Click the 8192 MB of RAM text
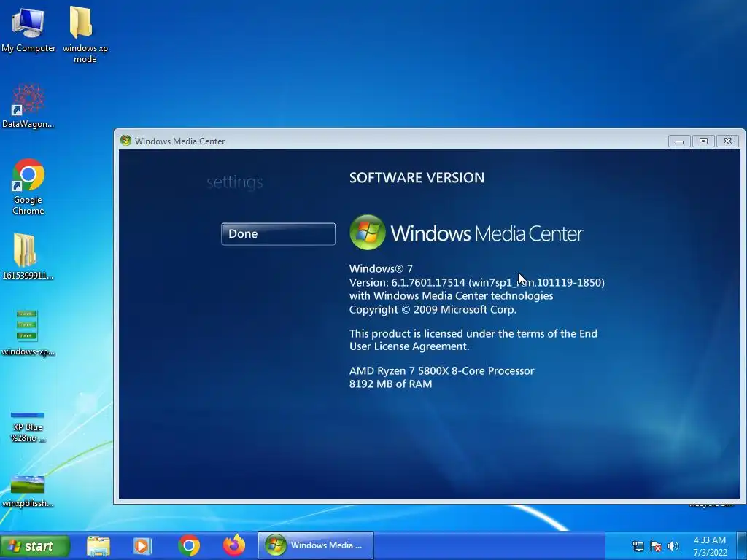This screenshot has width=747, height=560. tap(391, 384)
